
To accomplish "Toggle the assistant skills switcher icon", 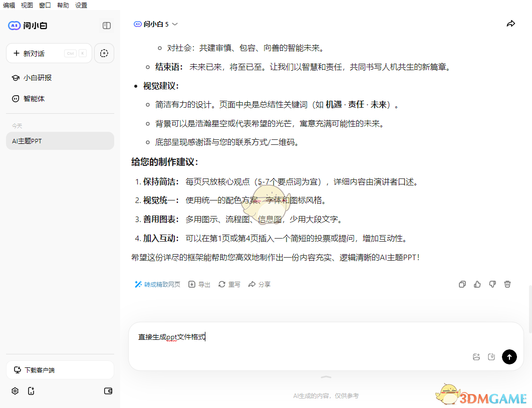I will coord(104,53).
